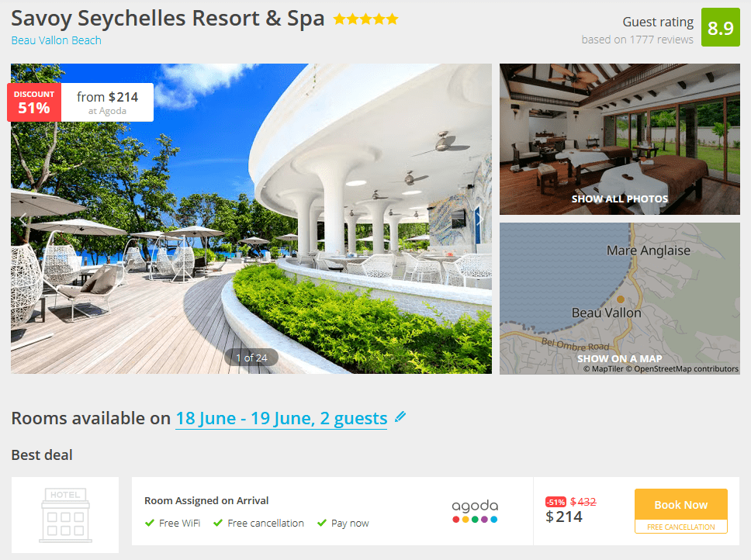Click the Book Now button
751x560 pixels.
pos(680,504)
